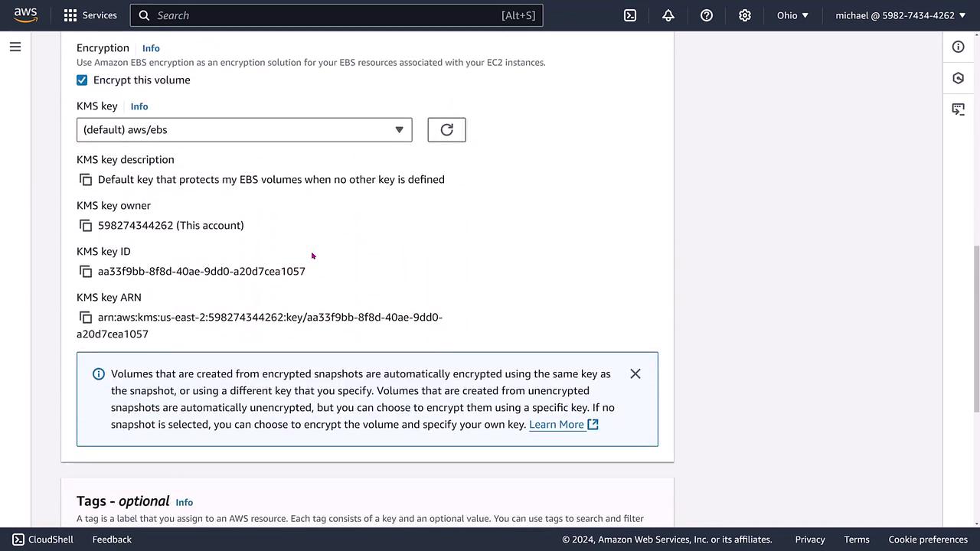Open the AWS support help menu
Viewport: 980px width, 551px height.
coord(707,15)
